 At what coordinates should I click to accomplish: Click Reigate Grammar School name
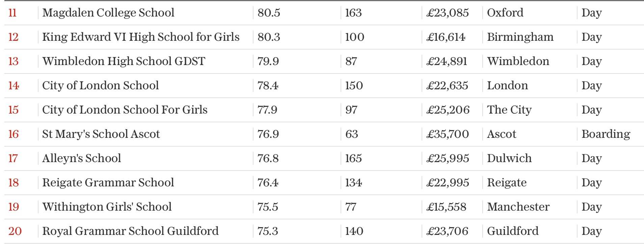(x=108, y=183)
